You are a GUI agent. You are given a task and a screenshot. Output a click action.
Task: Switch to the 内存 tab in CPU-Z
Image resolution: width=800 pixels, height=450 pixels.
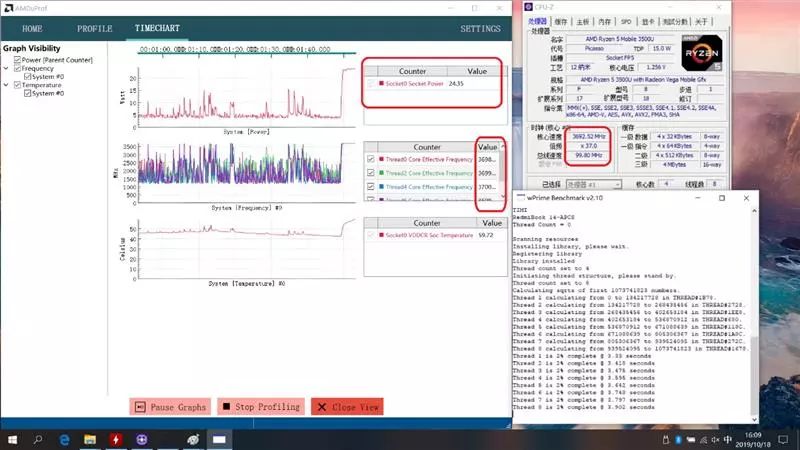point(605,21)
